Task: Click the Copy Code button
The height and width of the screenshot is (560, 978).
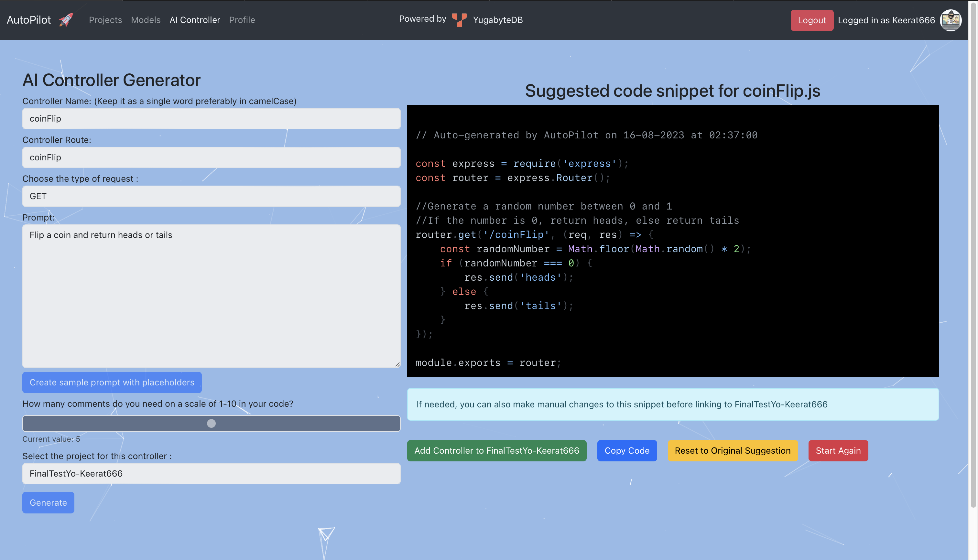Action: coord(626,450)
